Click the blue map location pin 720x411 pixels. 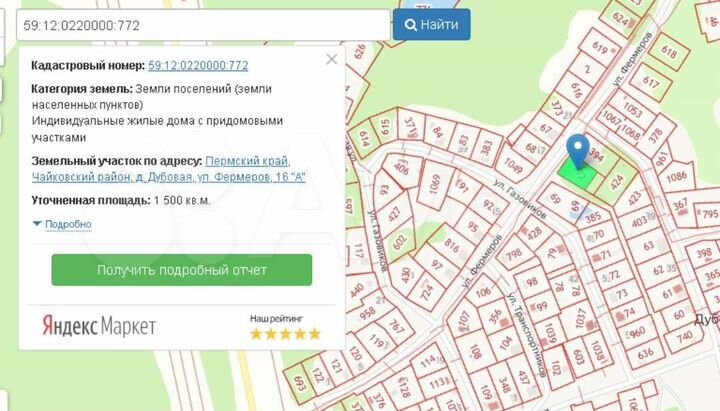[x=578, y=152]
